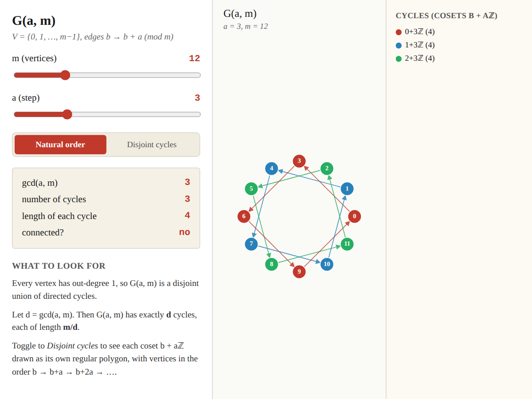Click blue vertex 4 in graph
Viewport: 532px width, 399px height.
[272, 168]
